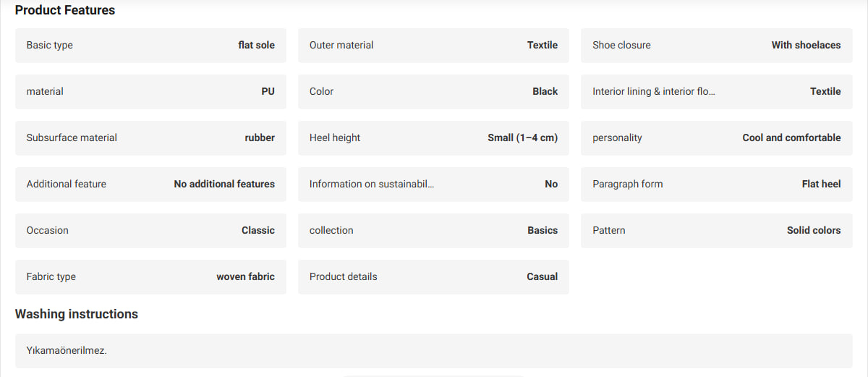Select the Outer material Textile cell

433,45
